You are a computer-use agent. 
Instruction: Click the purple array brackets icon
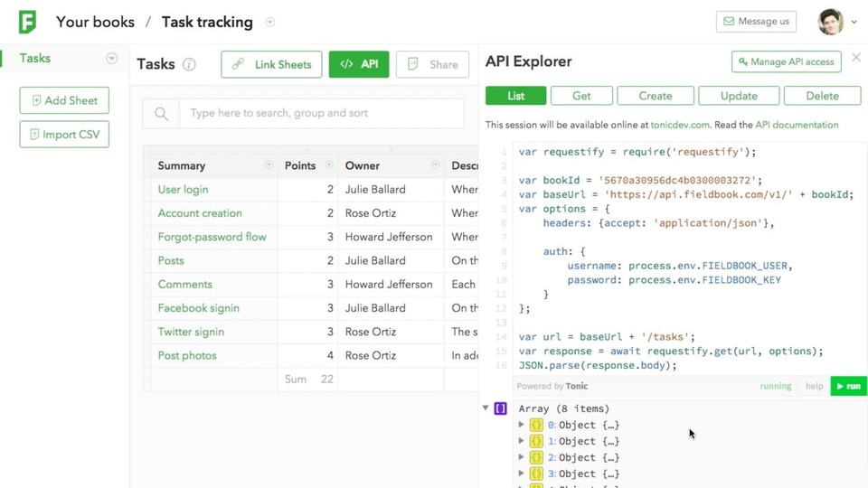pos(500,408)
